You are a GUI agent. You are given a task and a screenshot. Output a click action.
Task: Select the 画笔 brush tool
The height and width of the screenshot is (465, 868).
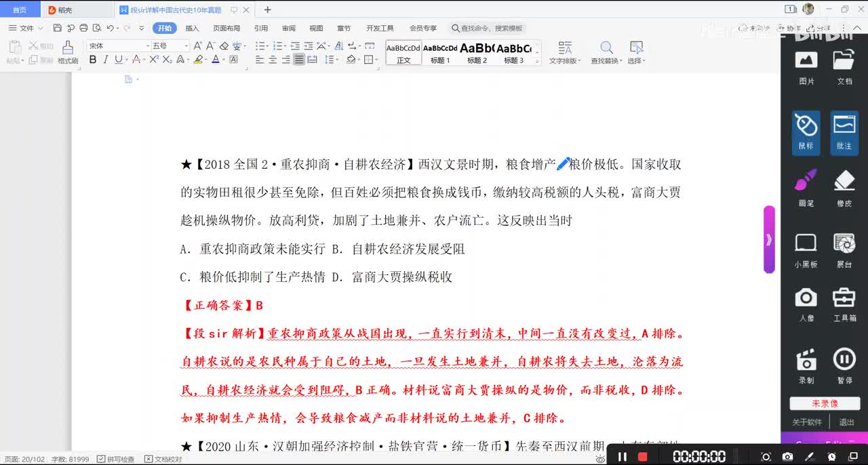point(806,188)
